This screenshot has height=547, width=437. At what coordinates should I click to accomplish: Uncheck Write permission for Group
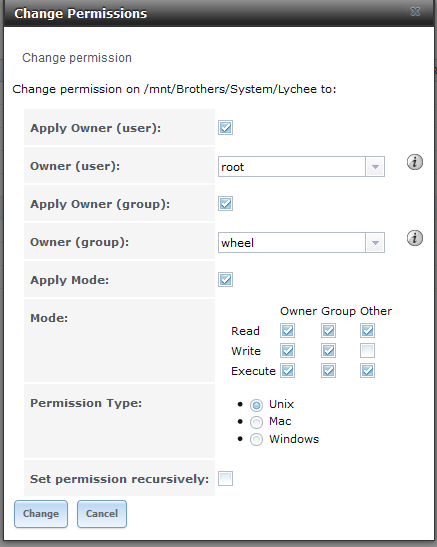tap(328, 351)
